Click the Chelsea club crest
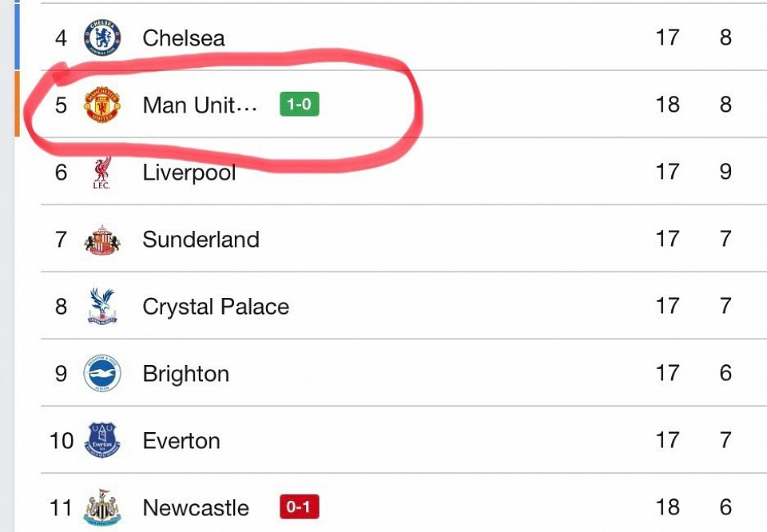 102,38
